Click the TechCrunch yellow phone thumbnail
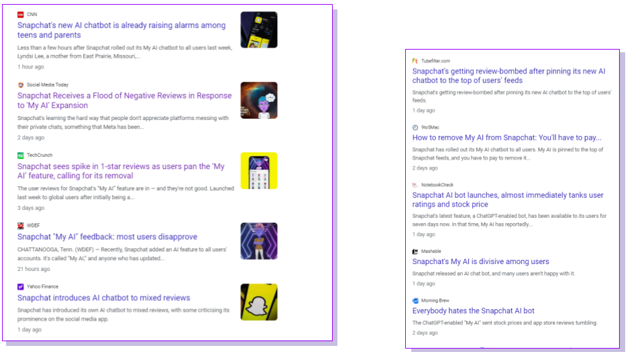644x362 pixels. [x=259, y=171]
